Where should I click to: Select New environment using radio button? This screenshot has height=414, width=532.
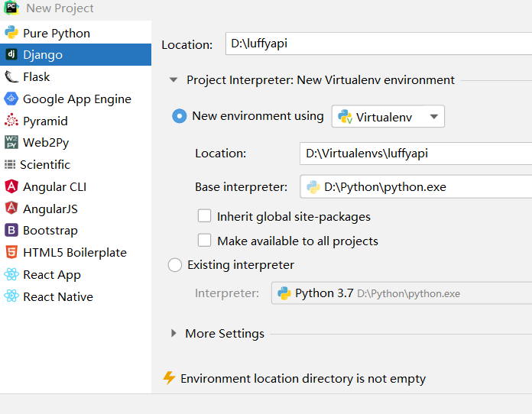coord(180,116)
